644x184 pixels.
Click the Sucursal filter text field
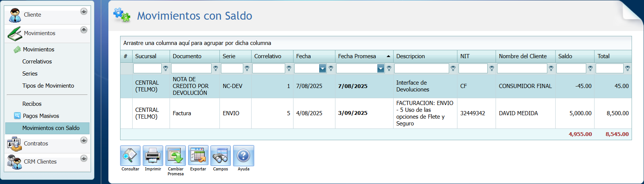[147, 68]
